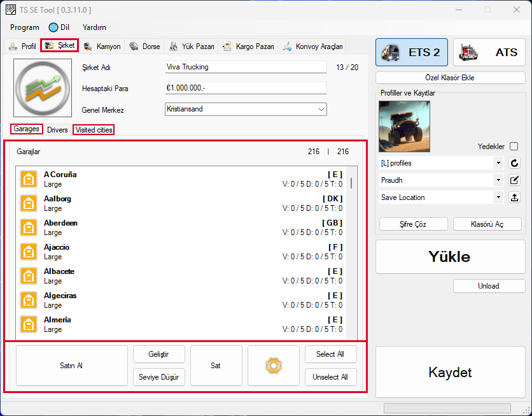This screenshot has width=532, height=416.
Task: Click the Hesaptaki Para input field
Action: [245, 89]
